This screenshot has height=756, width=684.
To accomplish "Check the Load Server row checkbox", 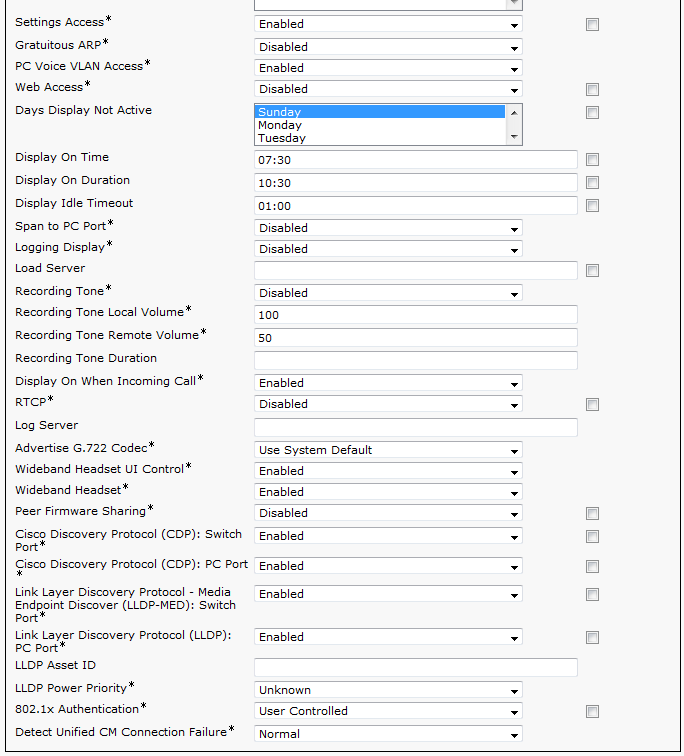I will click(x=592, y=271).
